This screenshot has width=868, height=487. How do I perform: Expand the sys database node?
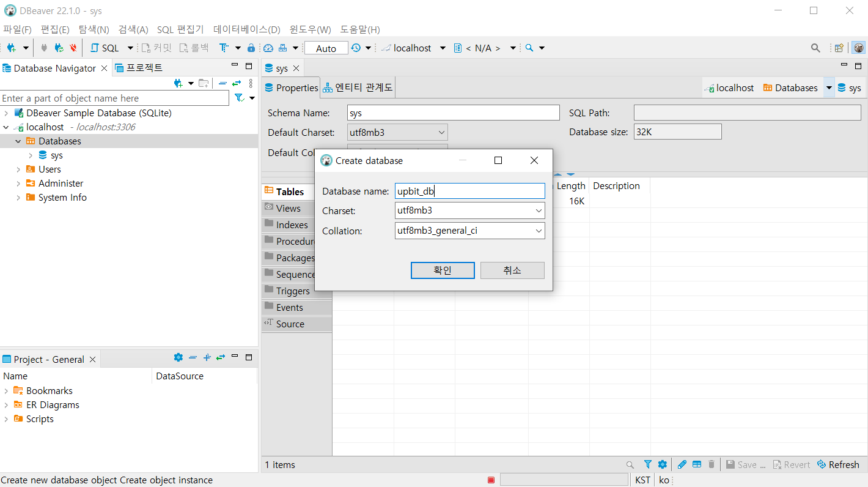(31, 155)
